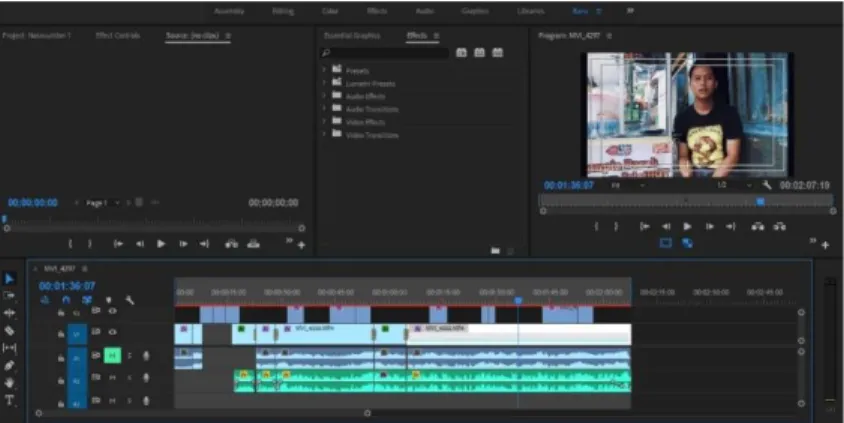Open Source monitor button editor plus
The height and width of the screenshot is (423, 844).
[301, 245]
